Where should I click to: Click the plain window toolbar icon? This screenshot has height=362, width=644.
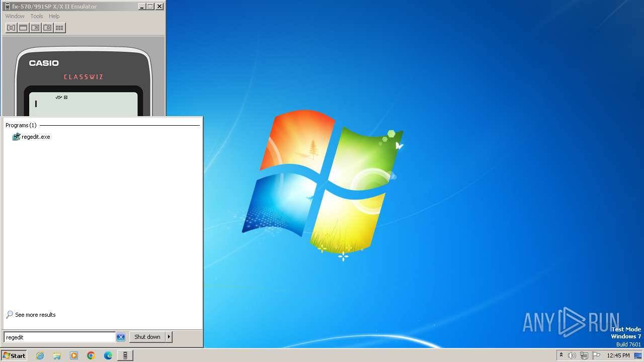pos(23,28)
